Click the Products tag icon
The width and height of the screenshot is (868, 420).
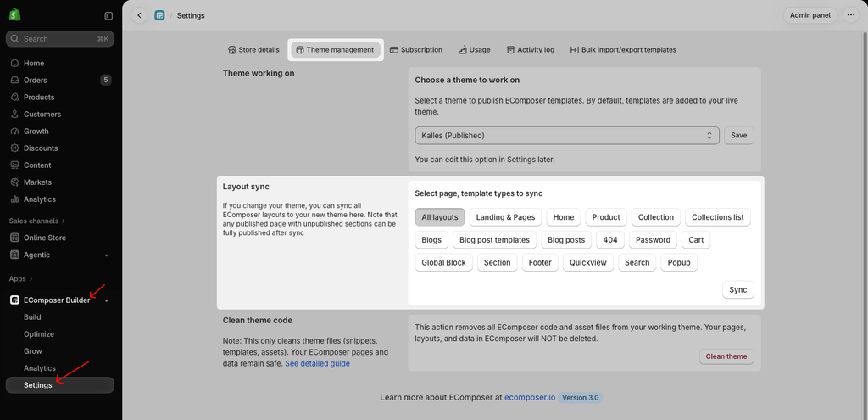[15, 97]
